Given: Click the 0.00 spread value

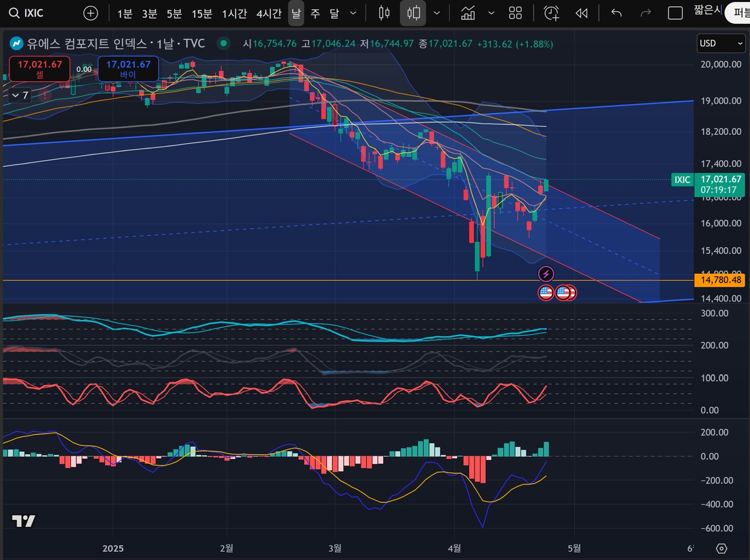Looking at the screenshot, I should [x=84, y=69].
